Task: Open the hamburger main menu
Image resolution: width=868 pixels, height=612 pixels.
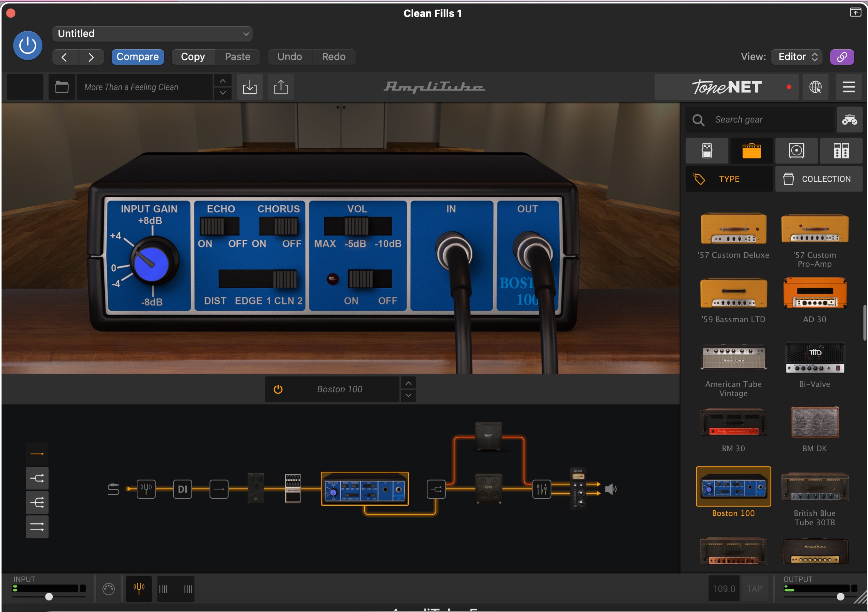Action: (x=849, y=87)
